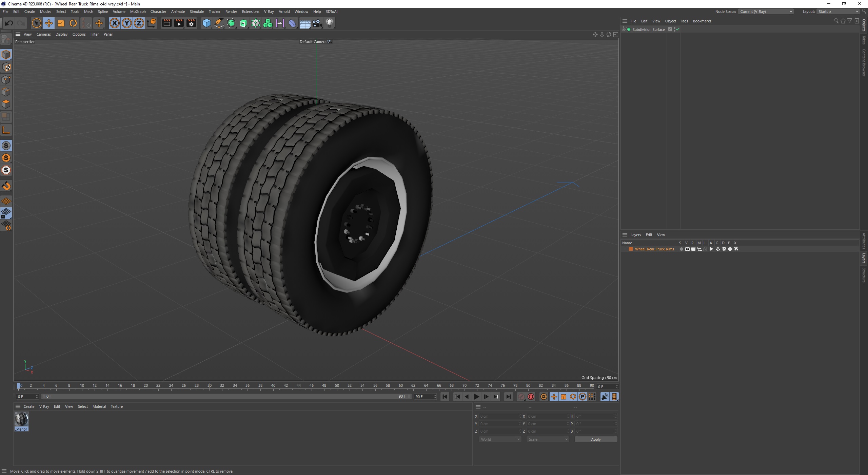
Task: Open the viewport Display menu
Action: (x=61, y=34)
